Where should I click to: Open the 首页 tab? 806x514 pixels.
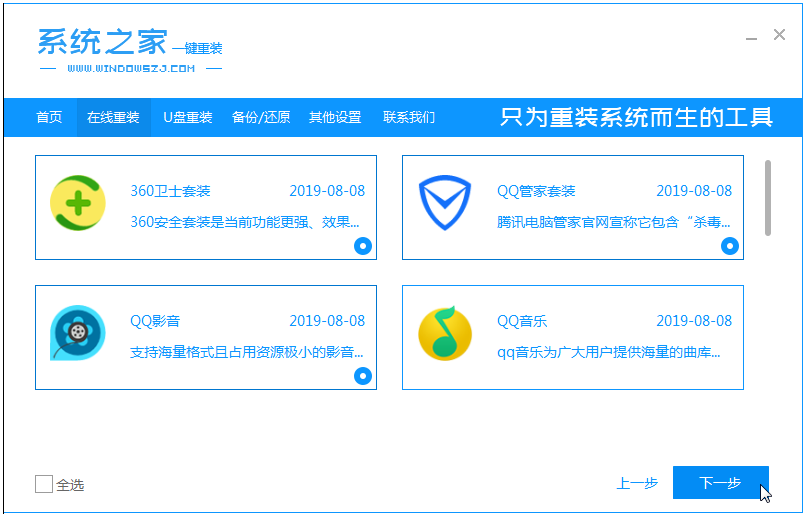pyautogui.click(x=49, y=117)
